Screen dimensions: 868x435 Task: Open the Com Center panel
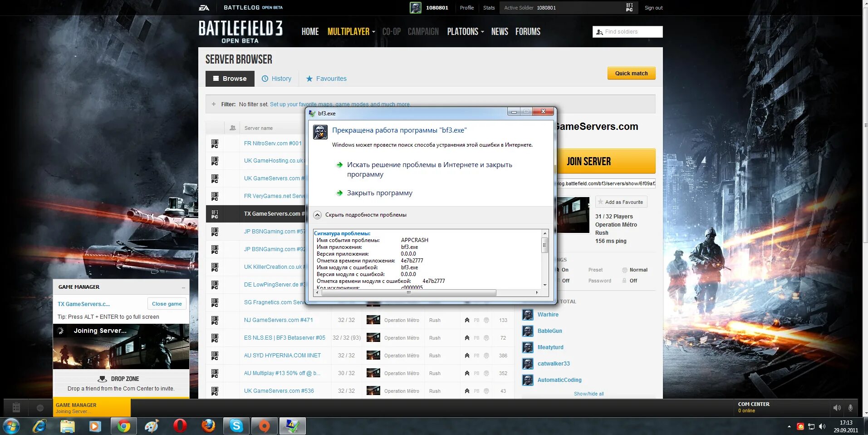tap(781, 407)
